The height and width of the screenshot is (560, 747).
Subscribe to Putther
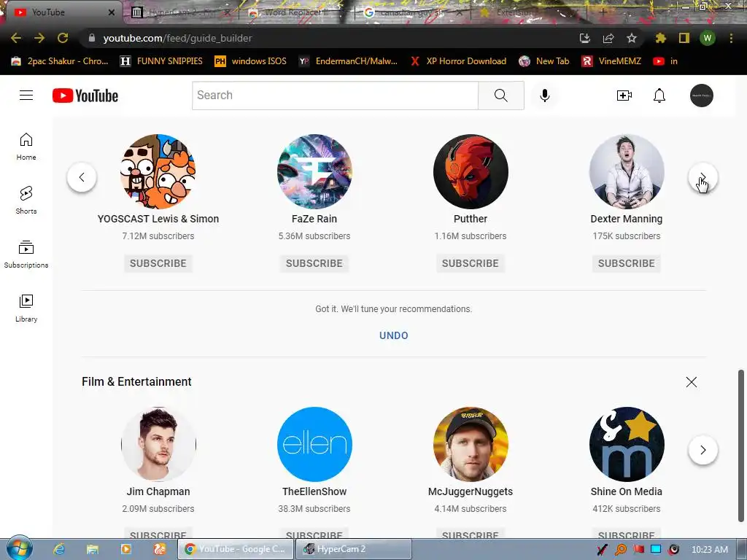pos(471,263)
